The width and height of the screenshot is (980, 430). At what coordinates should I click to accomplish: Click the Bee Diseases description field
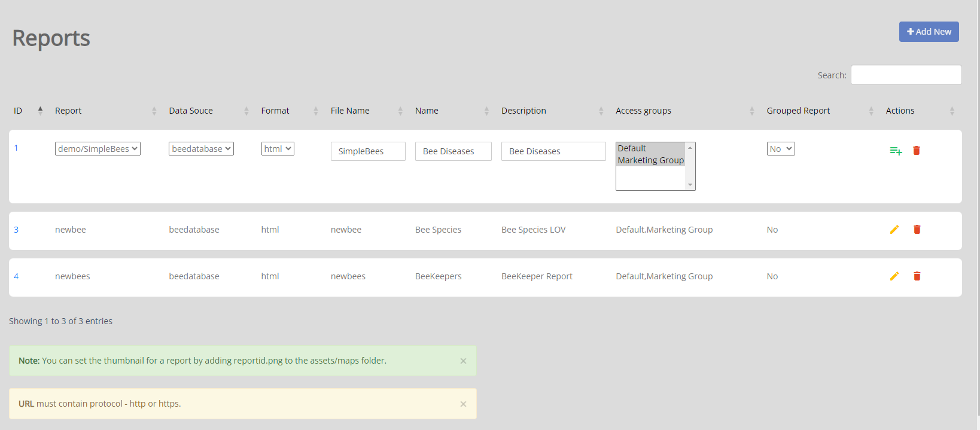coord(553,151)
